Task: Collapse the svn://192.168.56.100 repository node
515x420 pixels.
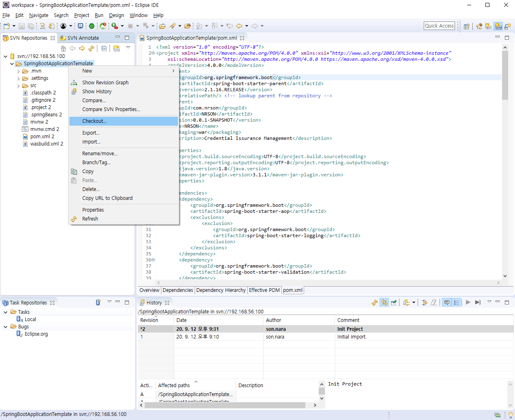Action: pos(6,56)
